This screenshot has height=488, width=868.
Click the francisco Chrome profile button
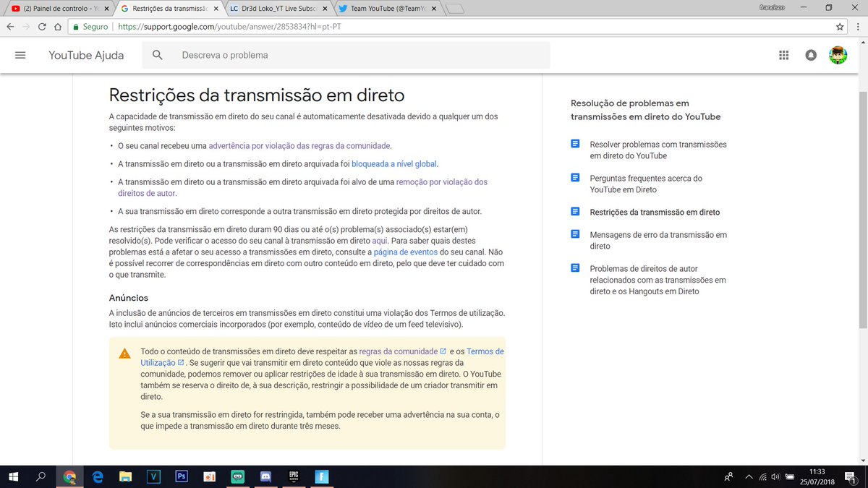(773, 7)
